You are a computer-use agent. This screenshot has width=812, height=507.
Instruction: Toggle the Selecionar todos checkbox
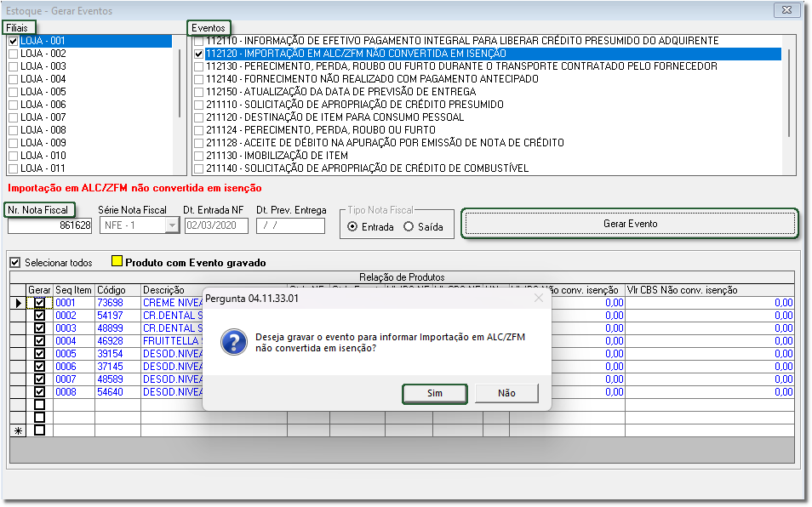[x=15, y=263]
